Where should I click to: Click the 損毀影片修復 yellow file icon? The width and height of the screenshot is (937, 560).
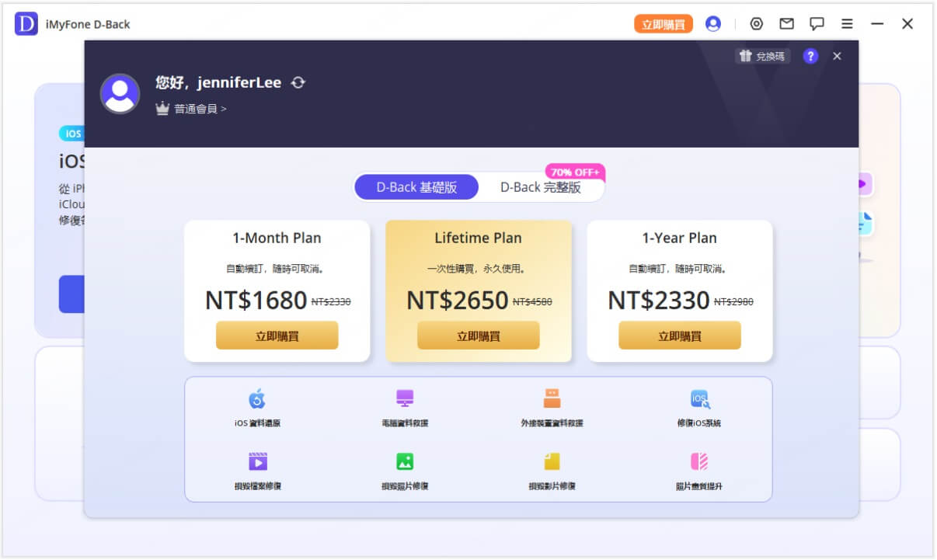pos(552,461)
